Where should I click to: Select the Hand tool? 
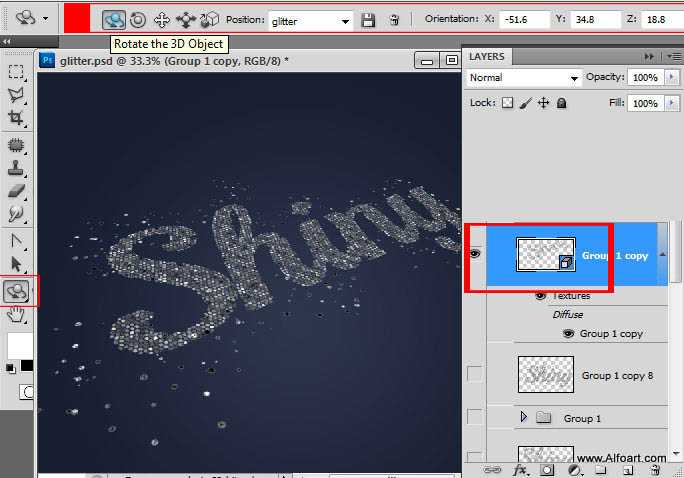(x=16, y=314)
